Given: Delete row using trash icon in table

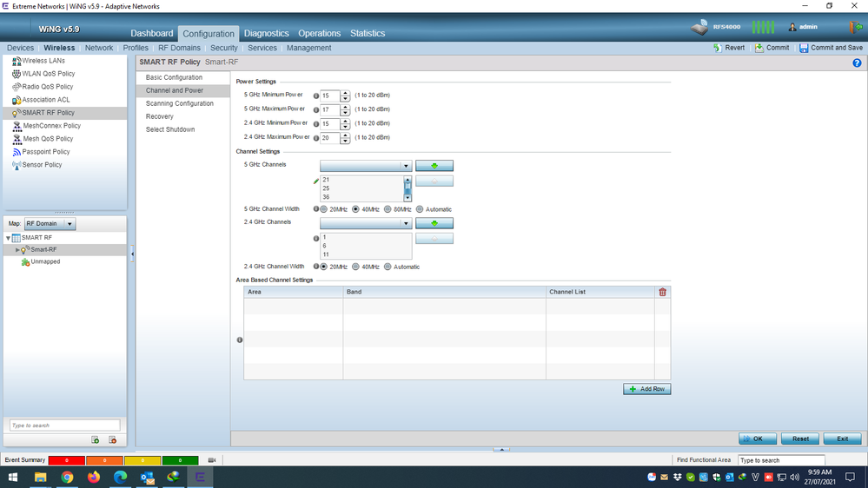Looking at the screenshot, I should click(x=663, y=292).
